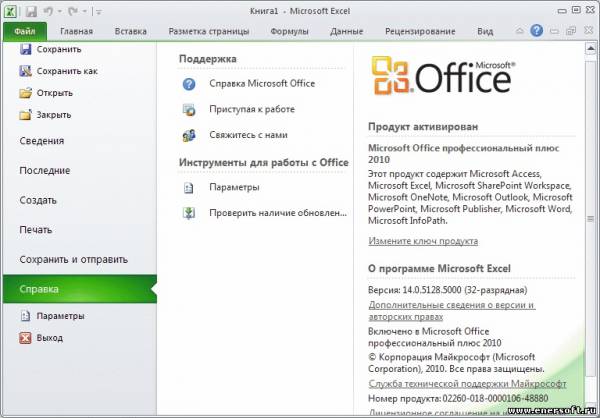
Task: Open the Файл tab
Action: point(25,31)
